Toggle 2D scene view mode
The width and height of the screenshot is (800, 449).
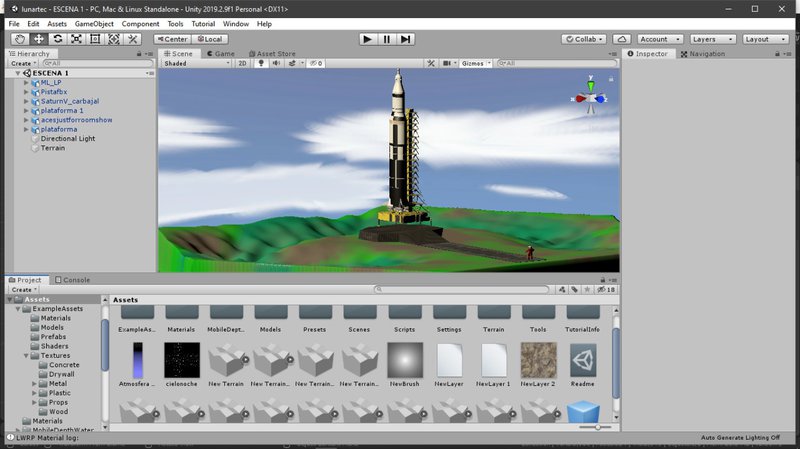point(242,63)
